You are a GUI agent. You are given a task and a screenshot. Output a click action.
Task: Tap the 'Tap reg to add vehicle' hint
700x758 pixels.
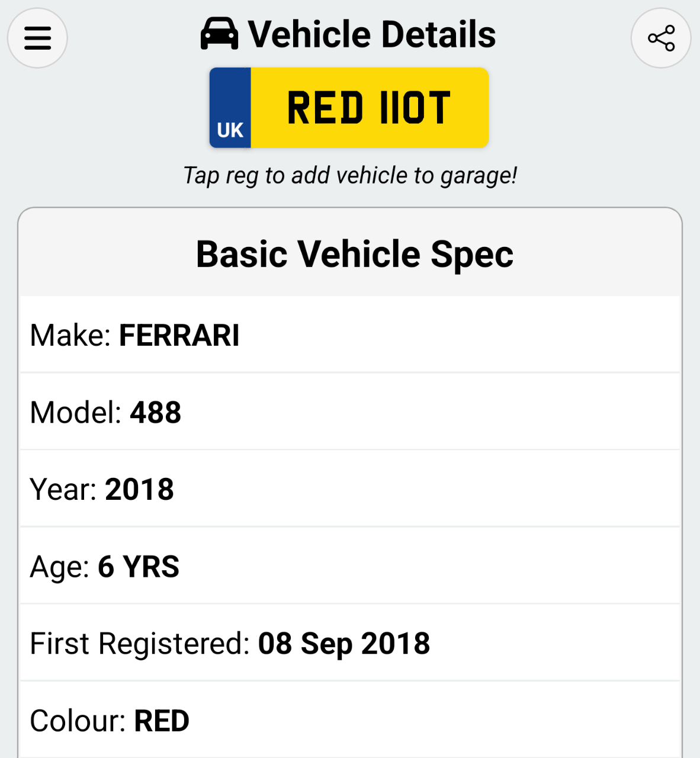(x=350, y=175)
